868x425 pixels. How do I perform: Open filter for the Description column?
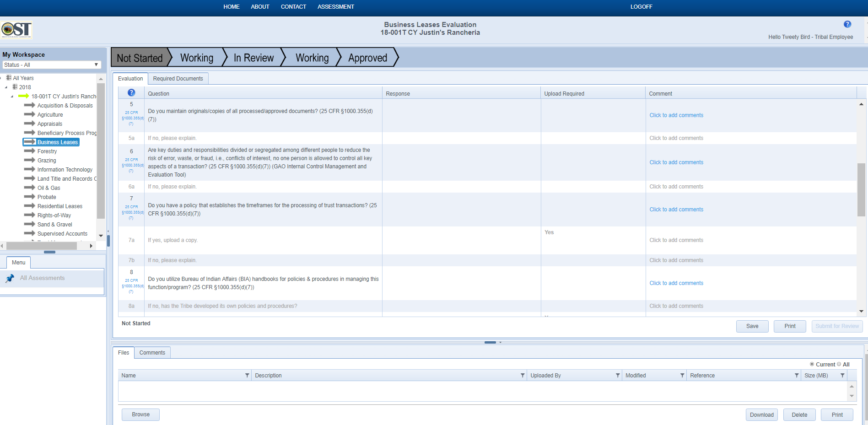click(522, 376)
